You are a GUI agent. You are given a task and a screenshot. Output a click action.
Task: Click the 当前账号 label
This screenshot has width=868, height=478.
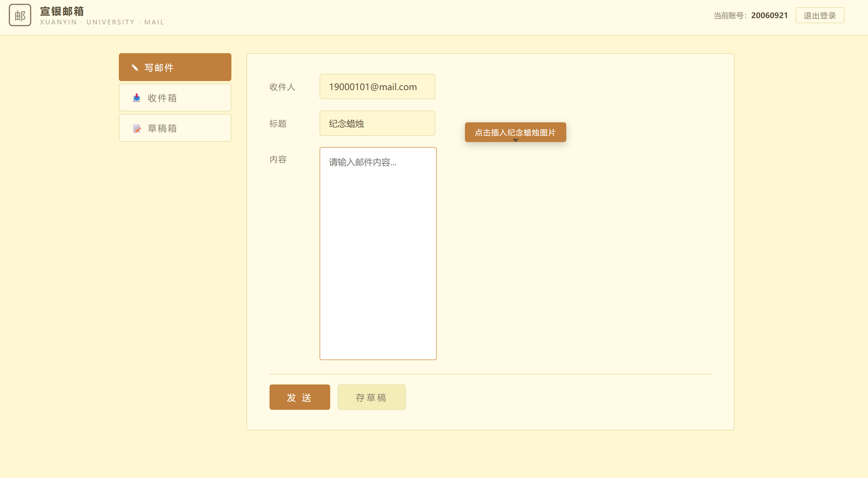730,16
